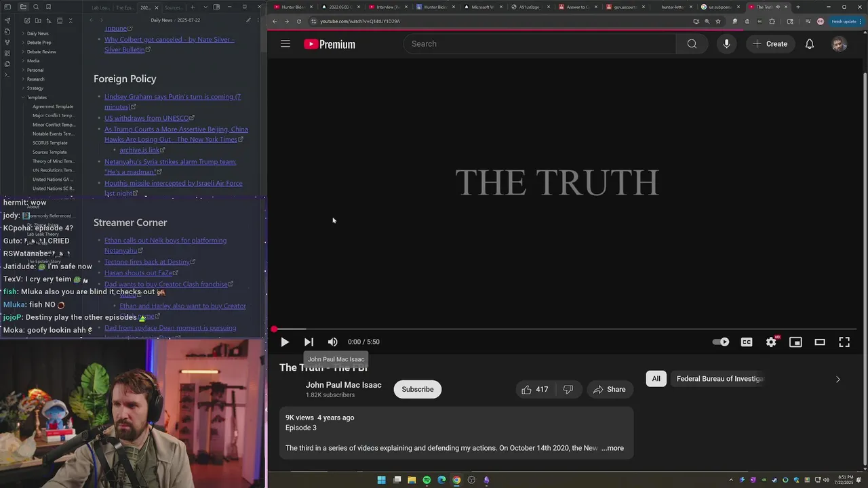This screenshot has width=868, height=488.
Task: Dislike the video
Action: pos(568,389)
